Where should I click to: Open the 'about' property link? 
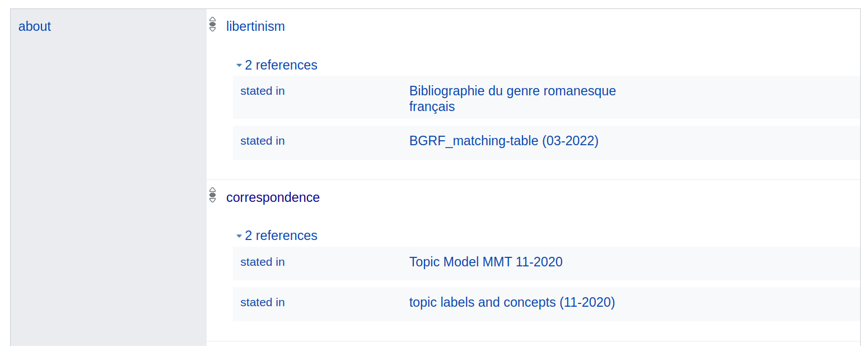tap(35, 26)
